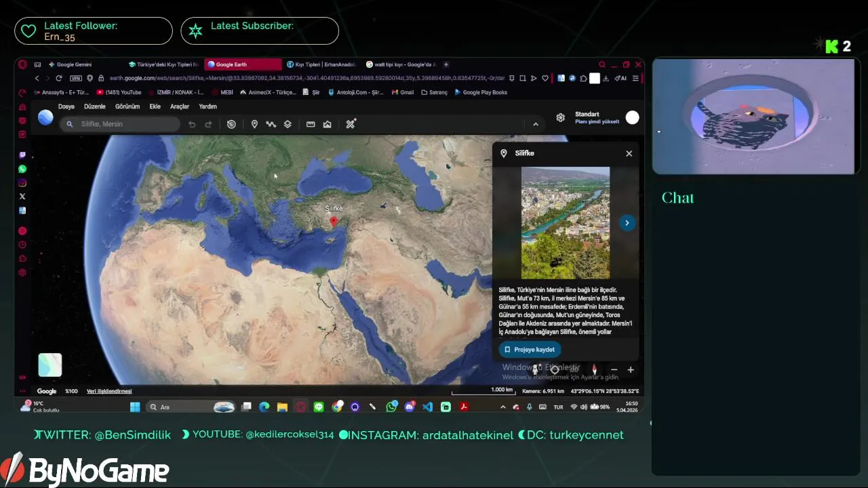Screen dimensions: 868x488
Task: Open Veri ilişkilendirmesi link
Action: [109, 391]
